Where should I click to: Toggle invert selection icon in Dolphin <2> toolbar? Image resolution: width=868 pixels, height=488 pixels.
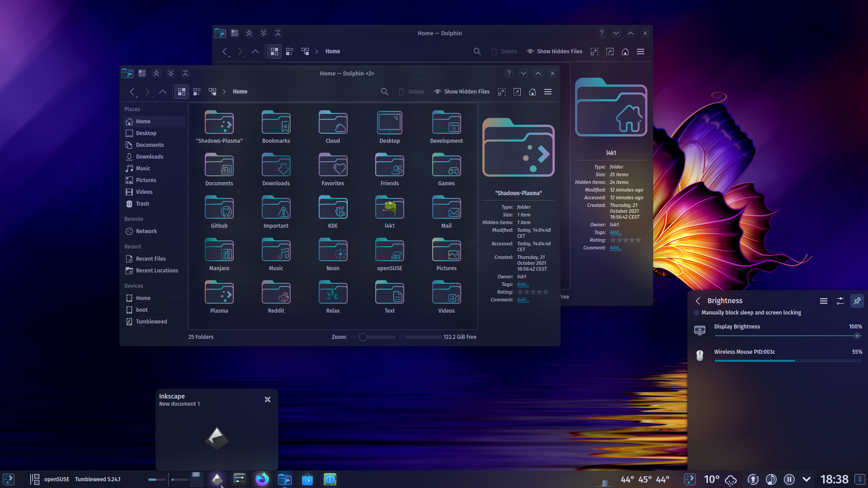[517, 92]
